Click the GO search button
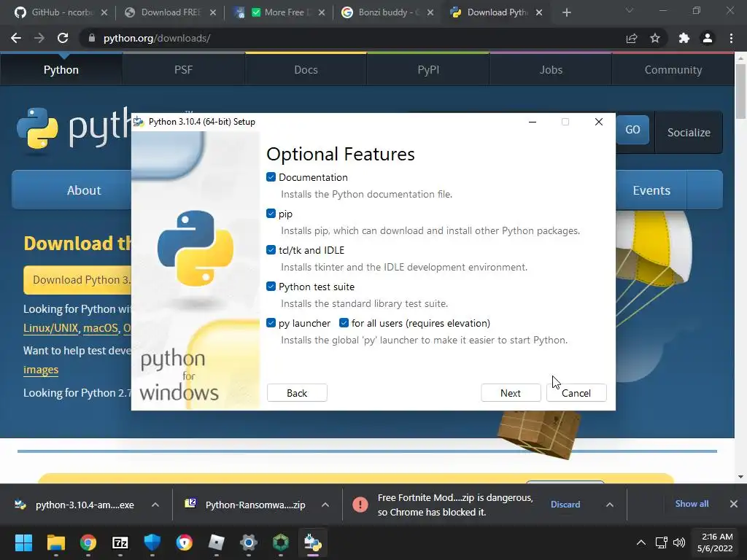This screenshot has width=747, height=560. pos(632,130)
